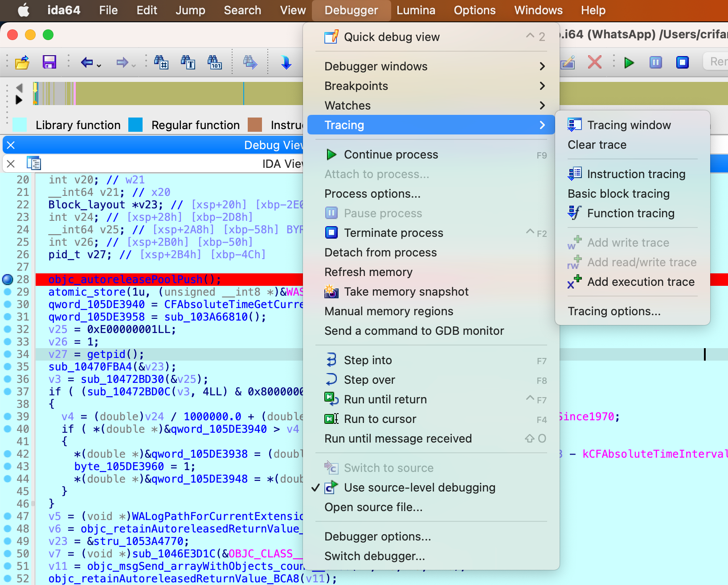Click the binoculars hash search icon

click(x=161, y=62)
